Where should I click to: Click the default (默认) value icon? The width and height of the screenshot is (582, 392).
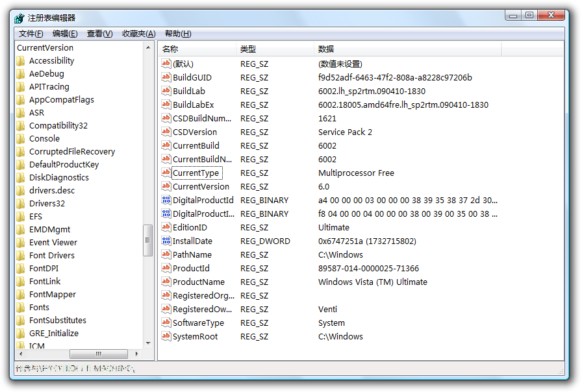[x=166, y=64]
